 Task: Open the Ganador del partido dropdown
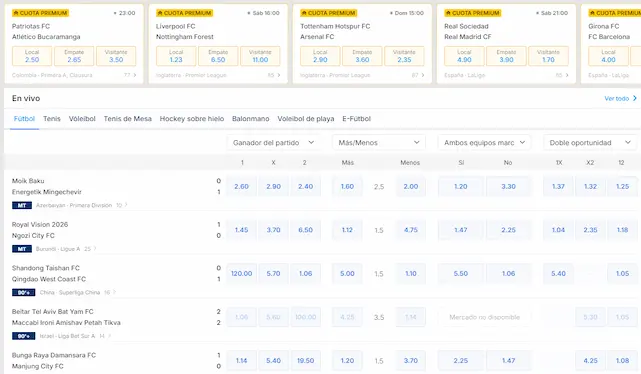pyautogui.click(x=273, y=142)
